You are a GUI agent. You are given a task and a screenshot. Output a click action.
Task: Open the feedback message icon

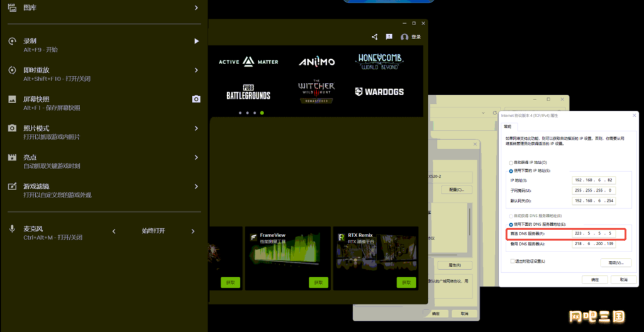pyautogui.click(x=389, y=37)
